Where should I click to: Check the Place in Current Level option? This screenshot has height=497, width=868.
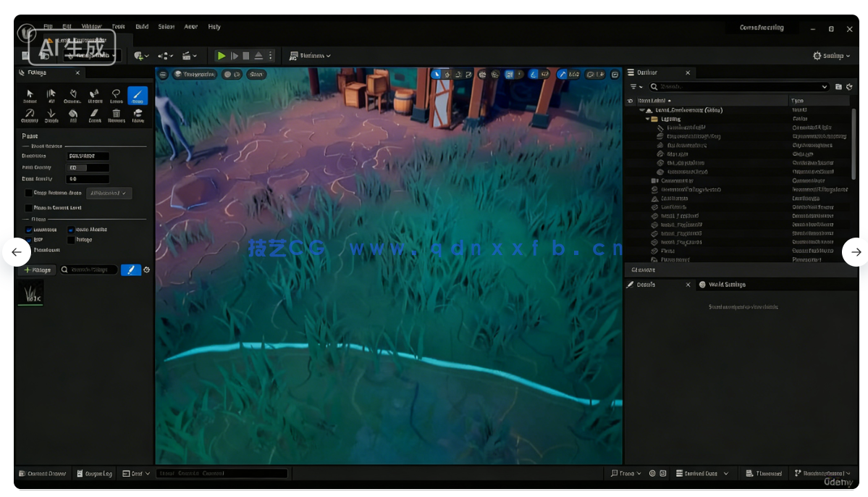click(x=28, y=208)
